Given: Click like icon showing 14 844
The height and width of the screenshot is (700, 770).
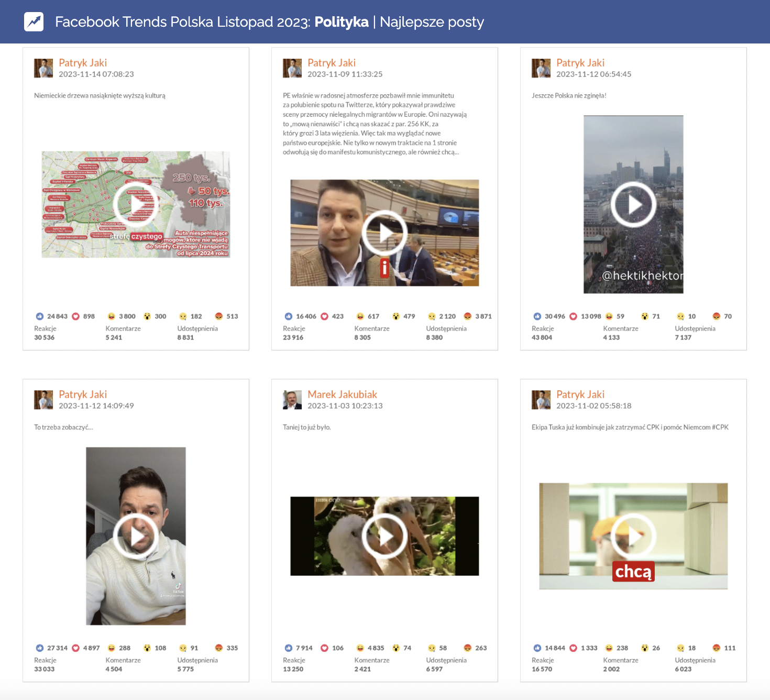Looking at the screenshot, I should (x=537, y=648).
